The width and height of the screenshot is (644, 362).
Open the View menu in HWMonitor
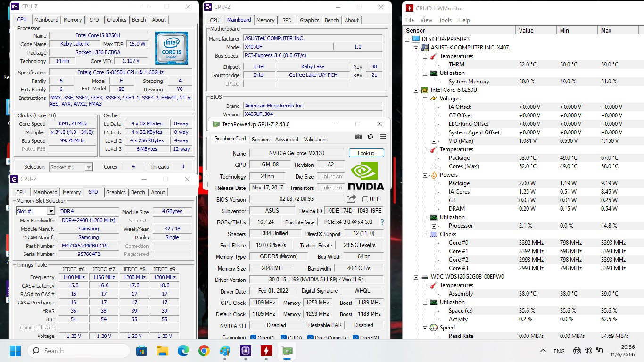[426, 20]
